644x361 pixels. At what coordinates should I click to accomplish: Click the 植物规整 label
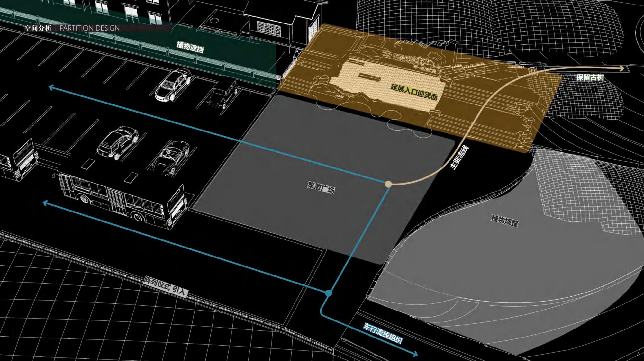pyautogui.click(x=504, y=221)
